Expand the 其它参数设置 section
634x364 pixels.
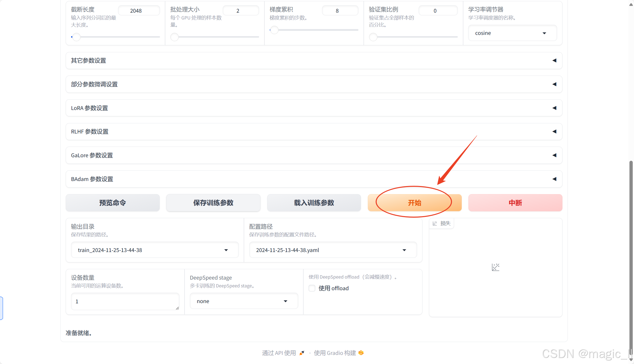tap(314, 60)
